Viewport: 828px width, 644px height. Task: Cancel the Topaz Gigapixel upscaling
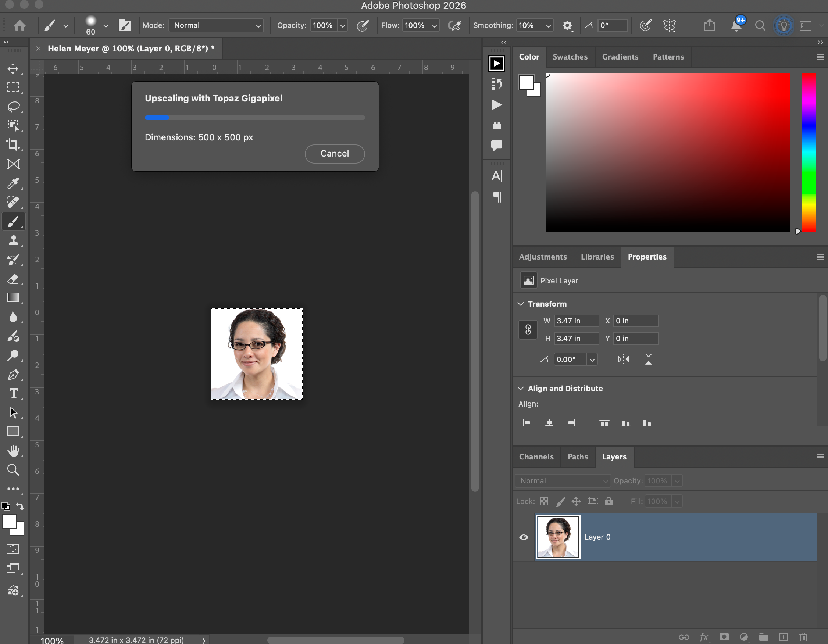334,154
